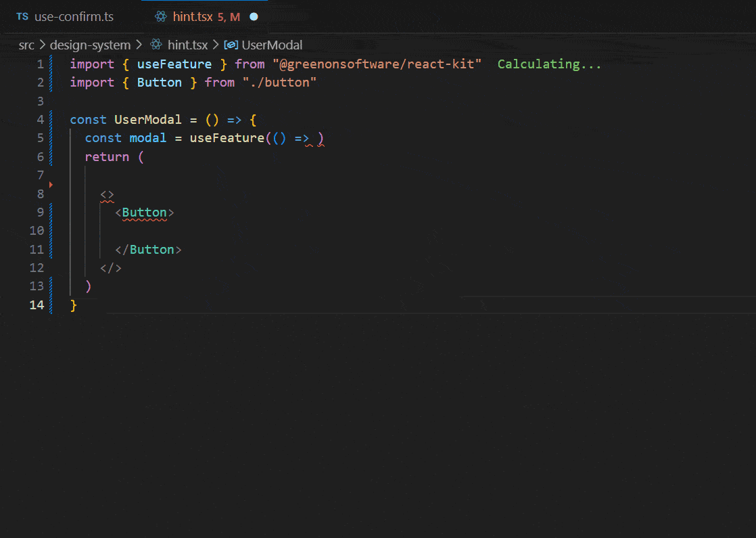Click the opening fragment <> on line 8
This screenshot has width=756, height=538.
point(107,195)
